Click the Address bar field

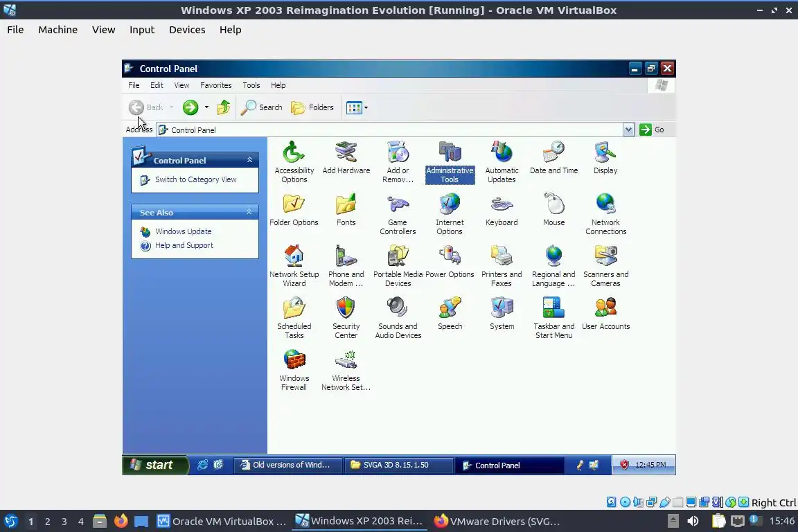pyautogui.click(x=389, y=130)
